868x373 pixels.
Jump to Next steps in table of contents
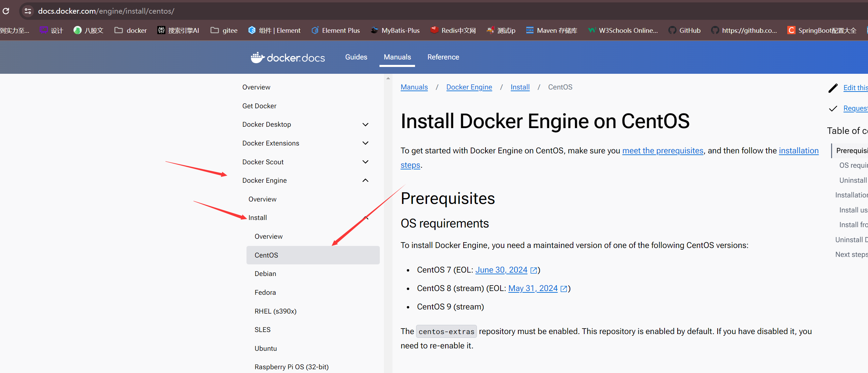[851, 254]
